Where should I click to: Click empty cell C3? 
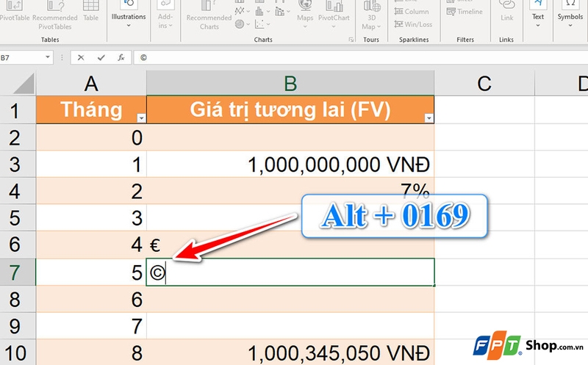[484, 164]
